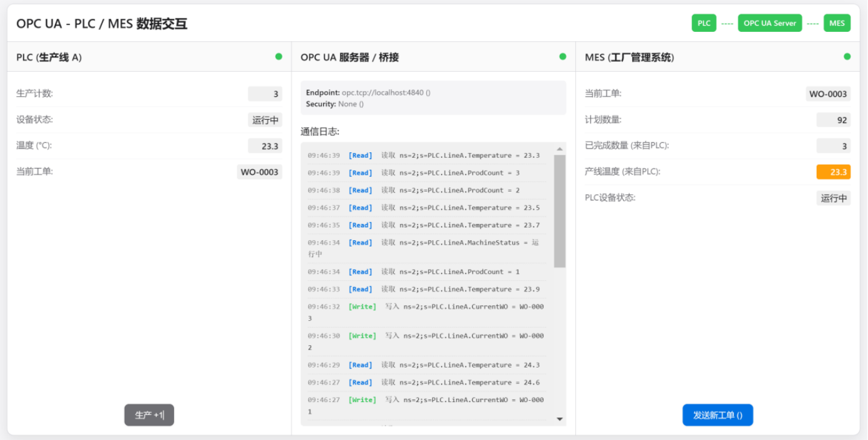Image resolution: width=868 pixels, height=440 pixels.
Task: Click the MES PLC设备状态 value 运行中
Action: [x=834, y=198]
